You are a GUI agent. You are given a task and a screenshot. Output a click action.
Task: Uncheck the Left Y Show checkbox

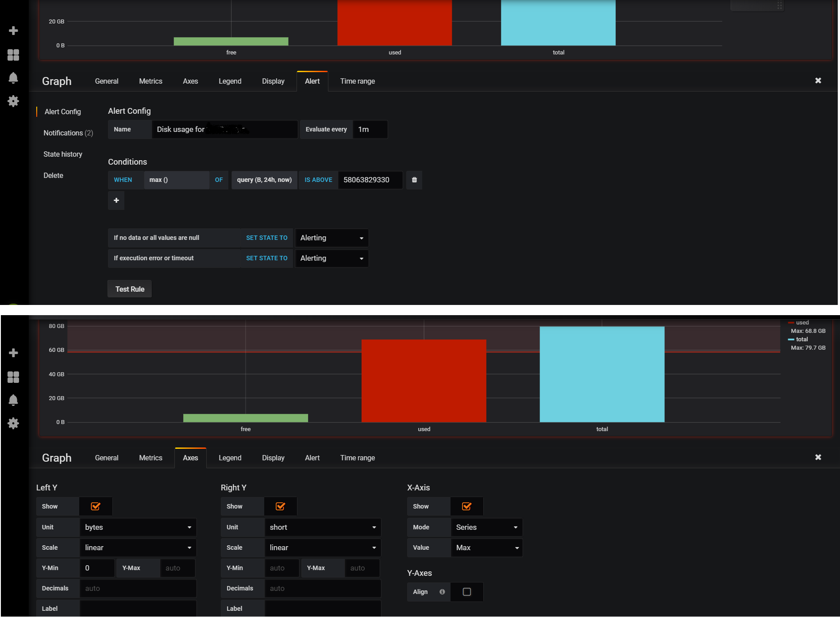tap(96, 506)
